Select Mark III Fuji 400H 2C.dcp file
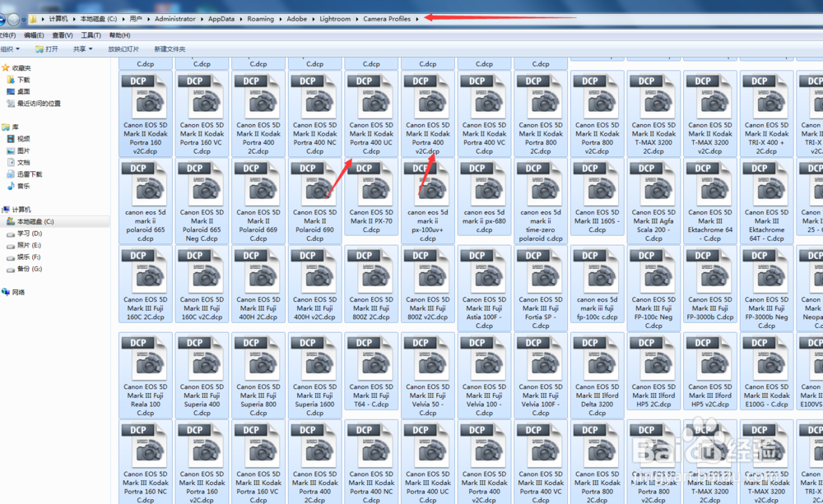This screenshot has height=504, width=823. coord(258,284)
